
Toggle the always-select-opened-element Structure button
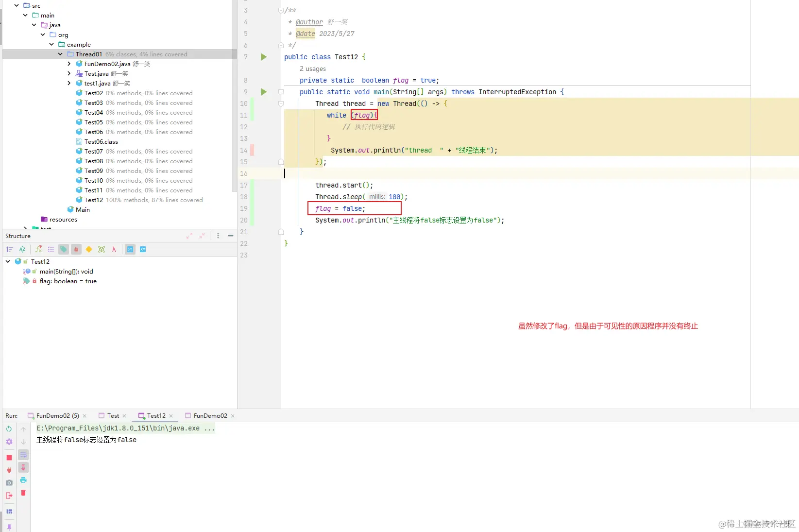click(x=130, y=249)
